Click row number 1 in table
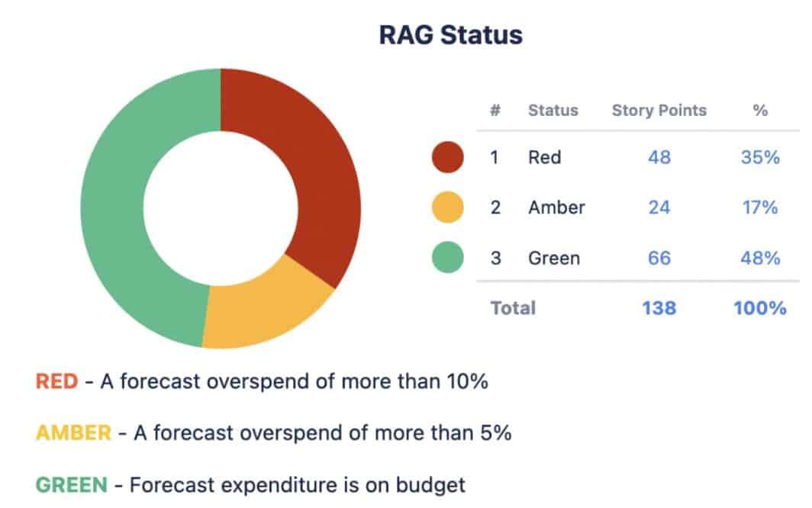 pos(495,157)
